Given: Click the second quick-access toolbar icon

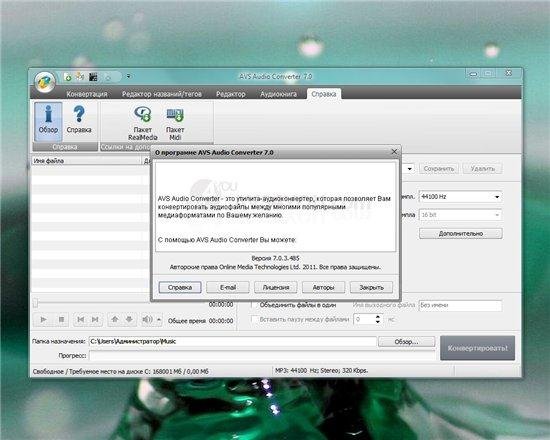Looking at the screenshot, I should pyautogui.click(x=80, y=77).
